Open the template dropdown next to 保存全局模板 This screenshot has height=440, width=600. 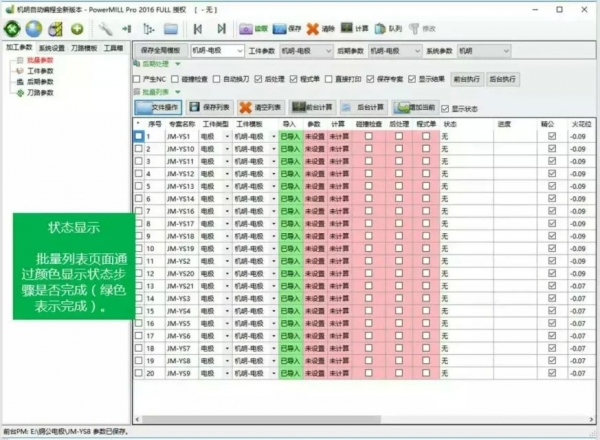(240, 51)
